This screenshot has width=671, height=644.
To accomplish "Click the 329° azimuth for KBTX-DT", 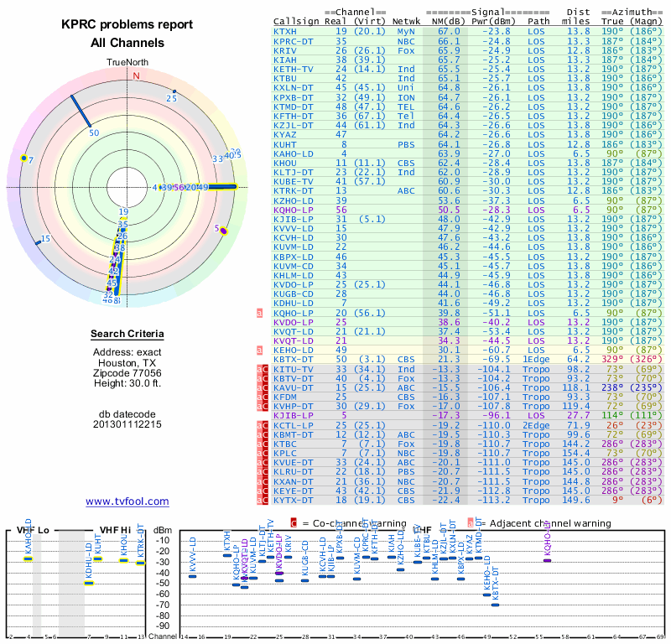I will pyautogui.click(x=612, y=360).
